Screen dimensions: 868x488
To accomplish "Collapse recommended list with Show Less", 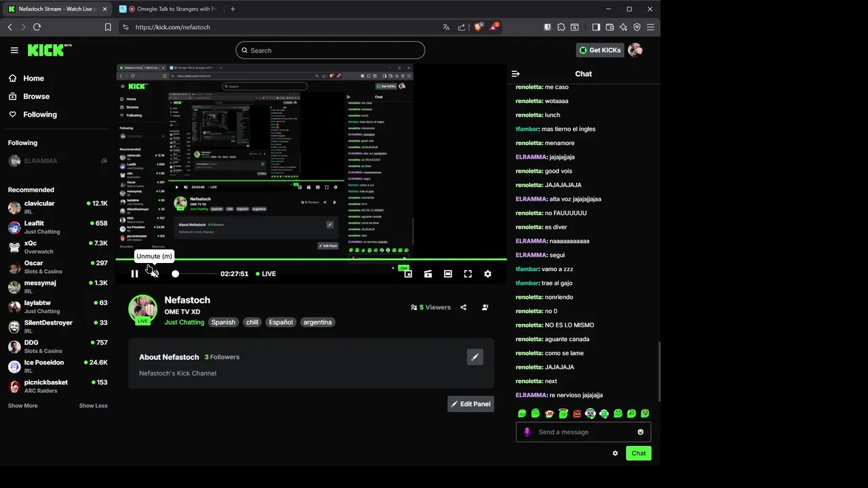I will coord(94,405).
